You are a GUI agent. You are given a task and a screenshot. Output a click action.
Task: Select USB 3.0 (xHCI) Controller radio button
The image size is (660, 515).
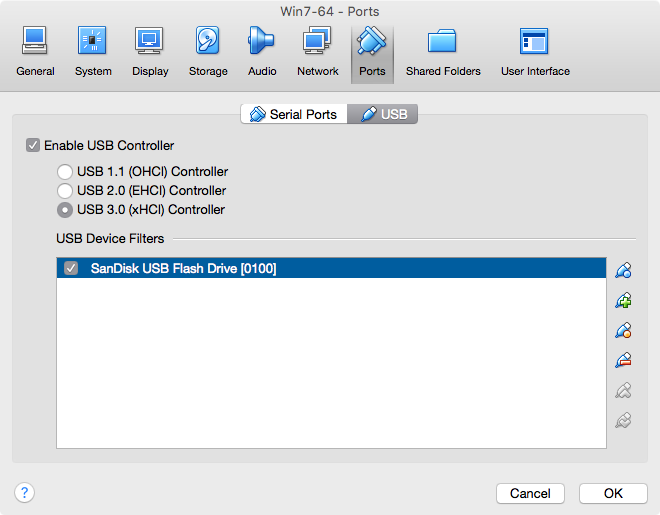(x=65, y=210)
